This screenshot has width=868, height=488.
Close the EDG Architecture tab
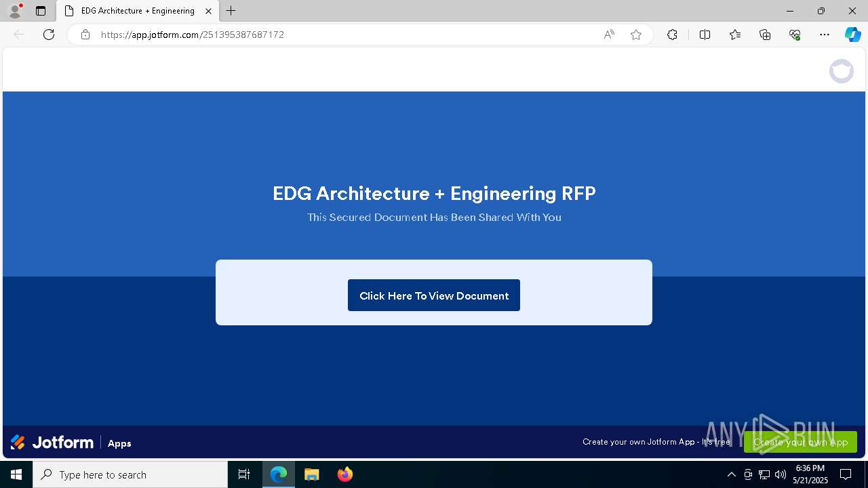point(208,11)
